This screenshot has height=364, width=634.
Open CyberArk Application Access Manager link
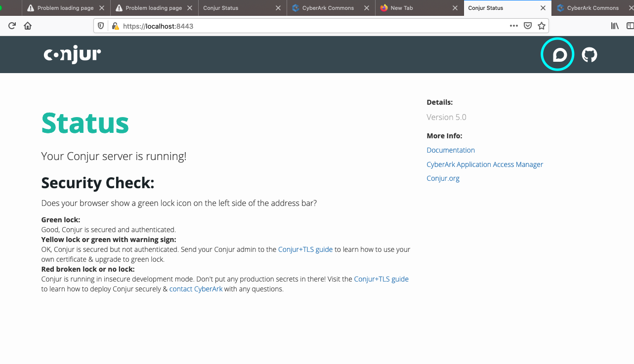(x=485, y=164)
